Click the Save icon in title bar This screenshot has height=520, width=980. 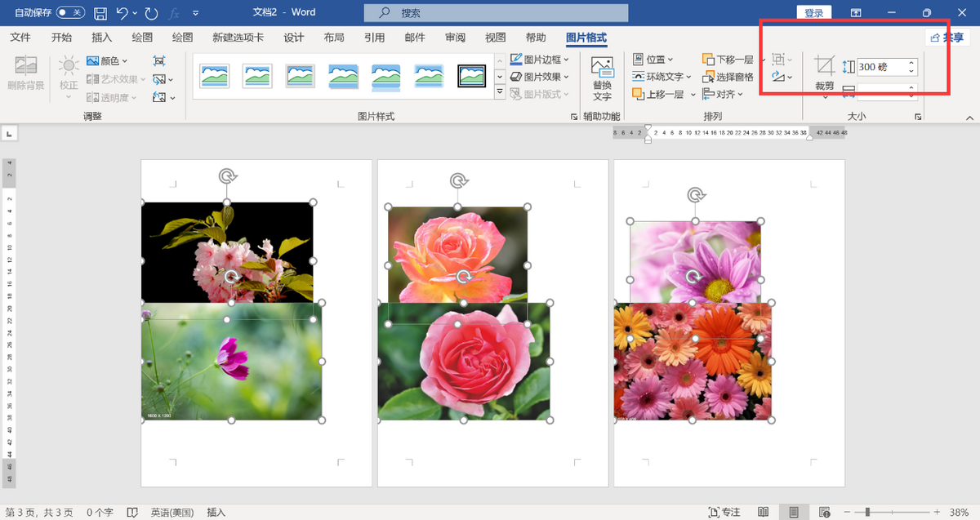tap(100, 13)
